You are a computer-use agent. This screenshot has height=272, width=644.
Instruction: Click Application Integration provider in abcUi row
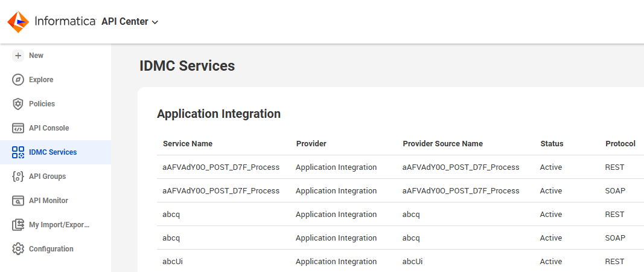(336, 262)
